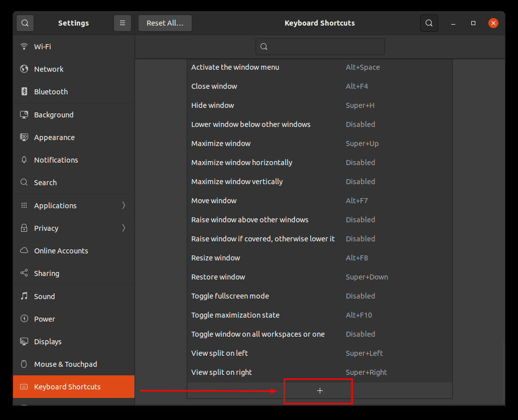This screenshot has height=420, width=518.
Task: Click the Background settings icon
Action: (24, 114)
